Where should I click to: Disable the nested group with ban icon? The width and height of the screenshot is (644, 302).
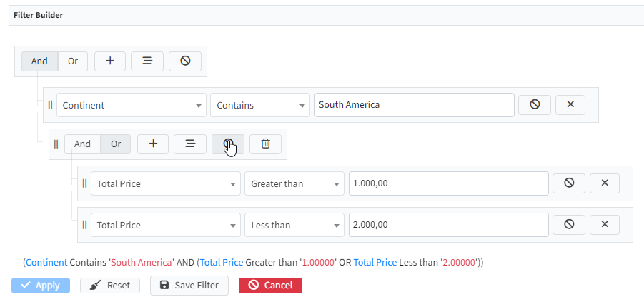coord(228,144)
